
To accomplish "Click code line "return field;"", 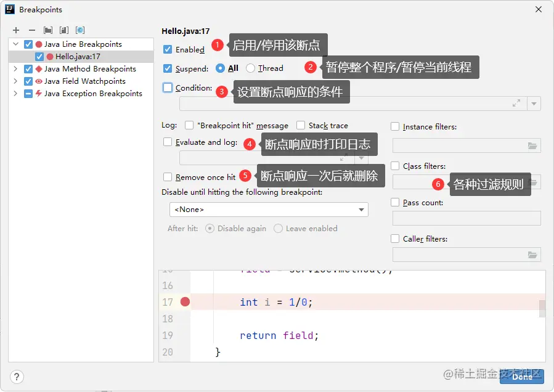I will (279, 335).
